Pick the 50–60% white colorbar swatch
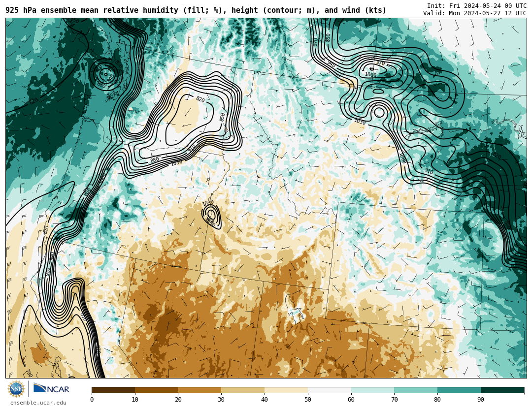 coord(330,390)
